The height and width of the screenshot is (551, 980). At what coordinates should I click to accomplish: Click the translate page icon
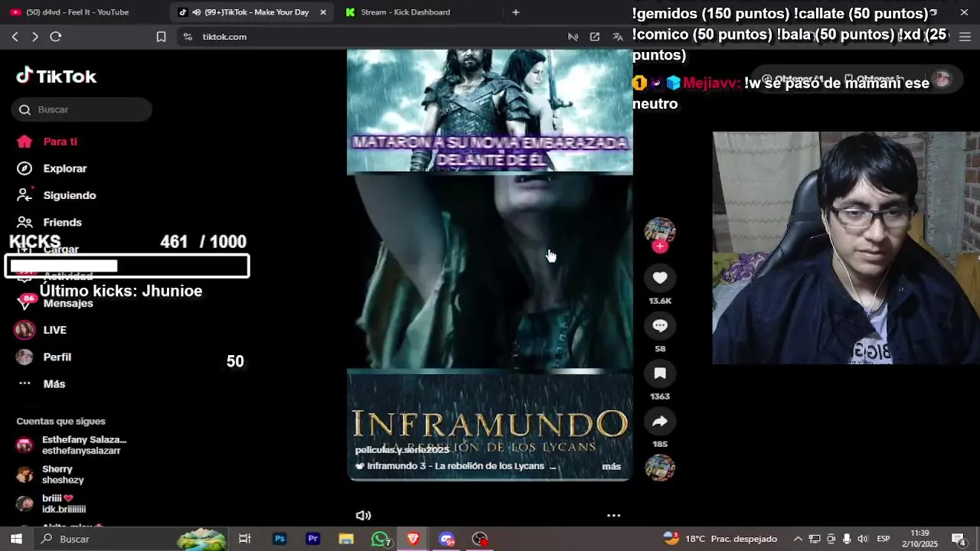[x=618, y=37]
